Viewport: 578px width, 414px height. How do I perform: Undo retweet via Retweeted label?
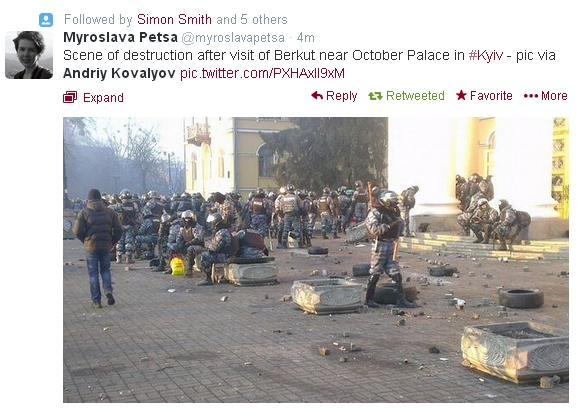[x=415, y=96]
